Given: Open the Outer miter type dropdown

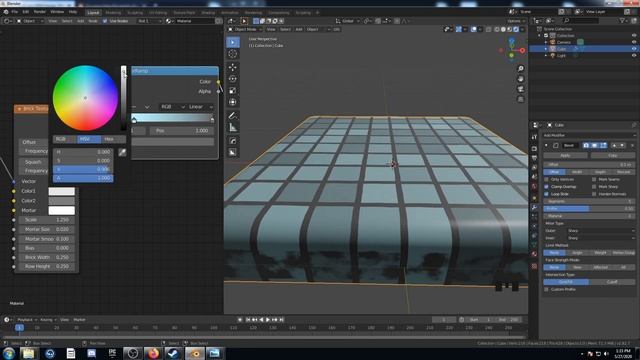Looking at the screenshot, I should tap(601, 231).
